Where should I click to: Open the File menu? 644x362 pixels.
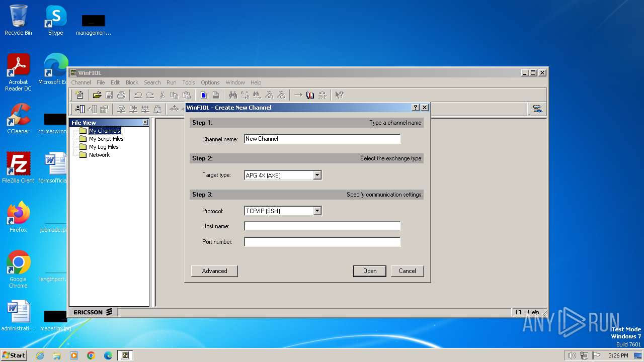pos(101,82)
